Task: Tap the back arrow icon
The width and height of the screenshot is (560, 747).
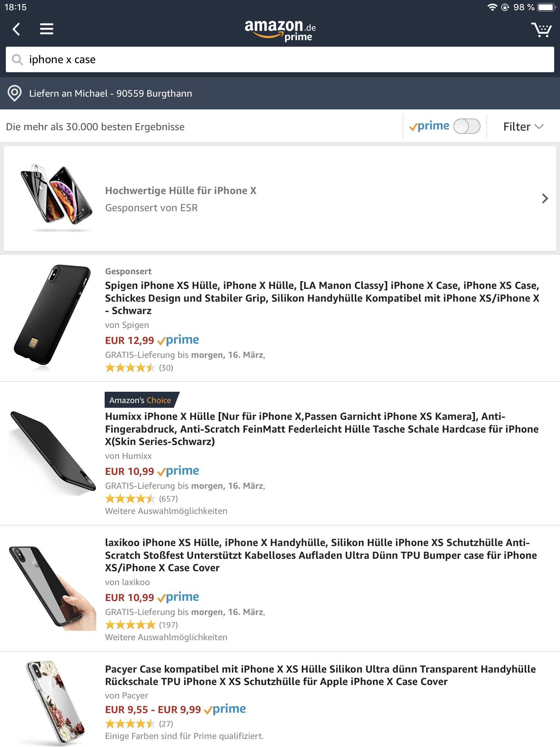Action: click(16, 29)
